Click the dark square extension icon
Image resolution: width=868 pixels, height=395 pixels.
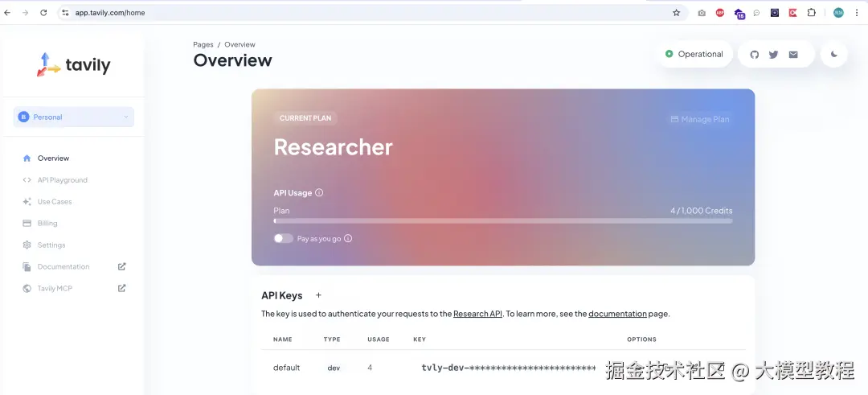pyautogui.click(x=775, y=13)
